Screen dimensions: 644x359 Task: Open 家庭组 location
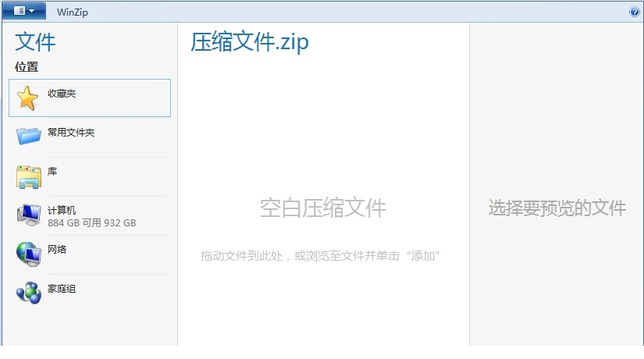click(x=90, y=293)
